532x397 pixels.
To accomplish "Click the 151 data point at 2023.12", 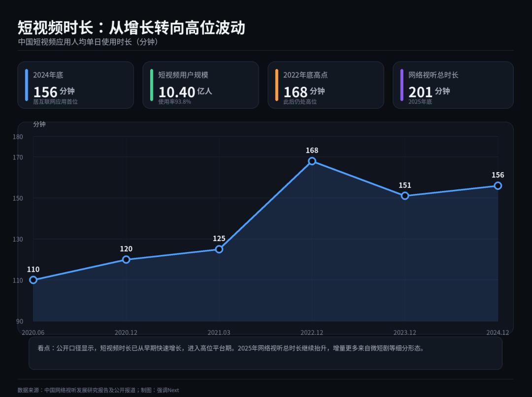I will 405,196.
